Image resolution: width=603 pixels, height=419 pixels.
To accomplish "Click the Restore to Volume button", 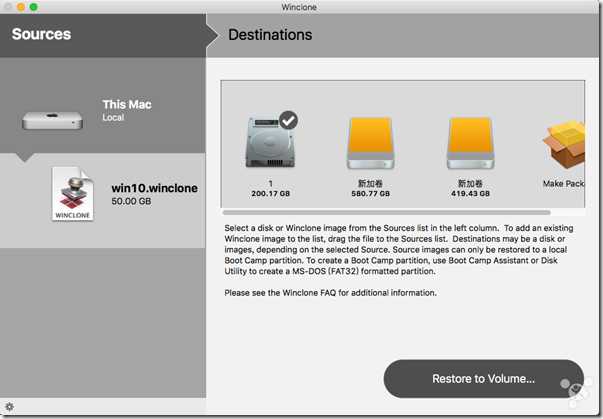I will (483, 379).
